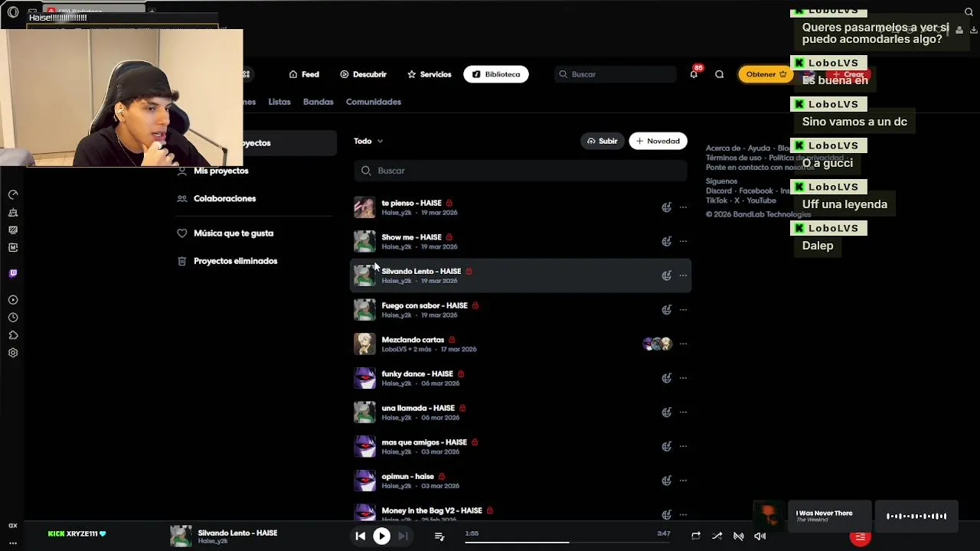Open more options for 'una llamada - HAISE'
This screenshot has width=980, height=551.
click(683, 412)
